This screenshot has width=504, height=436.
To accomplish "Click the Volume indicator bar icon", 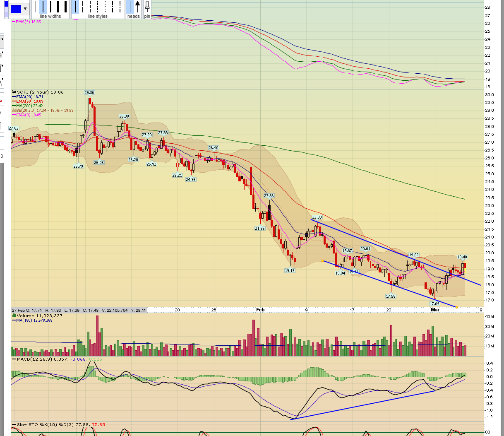I will point(14,316).
